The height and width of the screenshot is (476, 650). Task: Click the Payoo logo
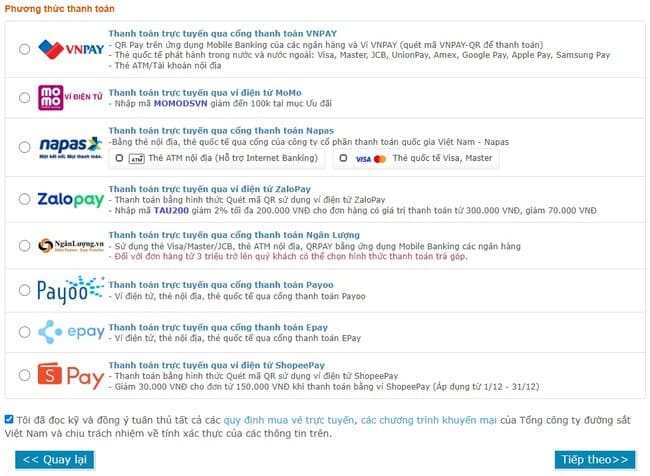click(70, 290)
